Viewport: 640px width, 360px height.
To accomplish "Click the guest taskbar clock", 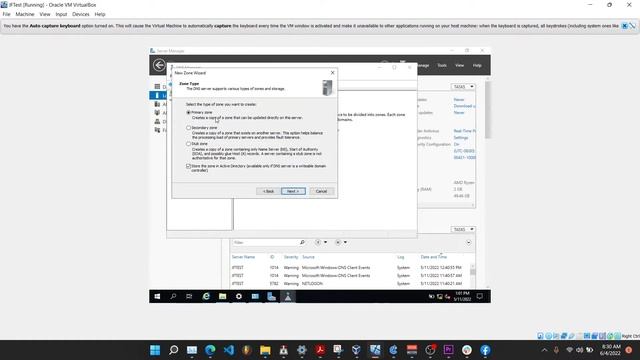I will click(x=462, y=297).
